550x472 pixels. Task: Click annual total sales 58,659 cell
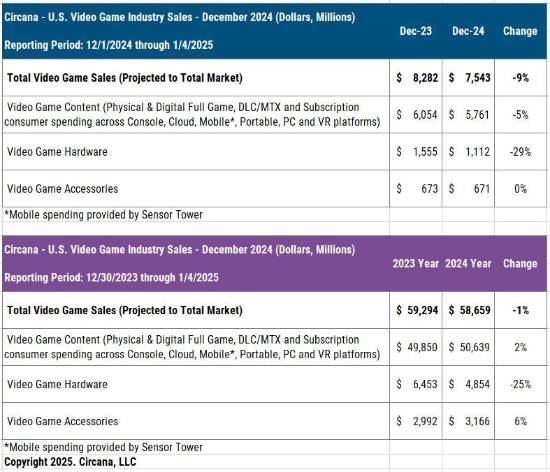[x=469, y=310]
